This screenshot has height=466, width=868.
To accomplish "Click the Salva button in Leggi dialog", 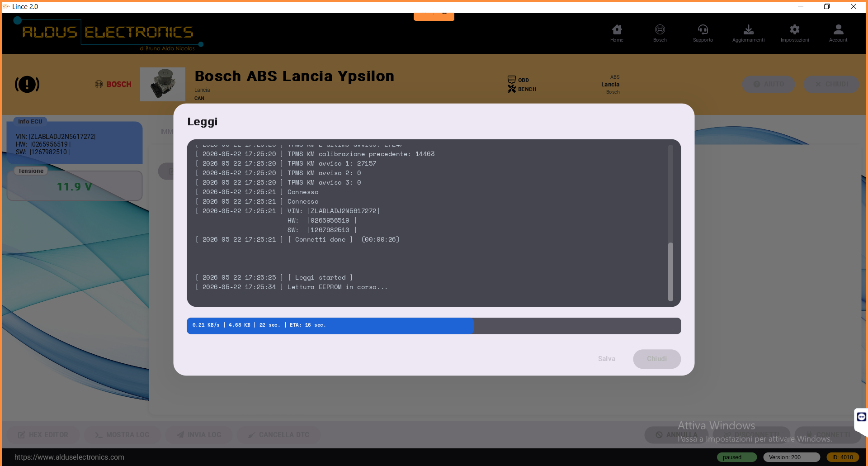I will click(606, 359).
